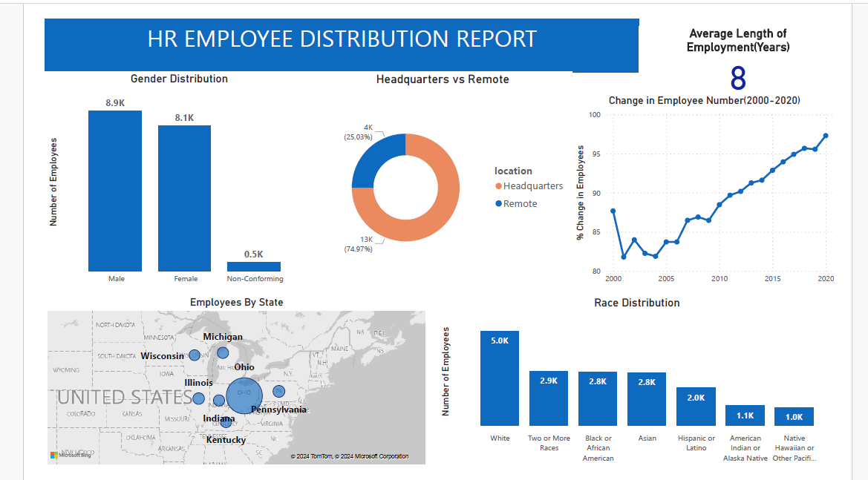Click the 8.9K label above Male bar

115,103
